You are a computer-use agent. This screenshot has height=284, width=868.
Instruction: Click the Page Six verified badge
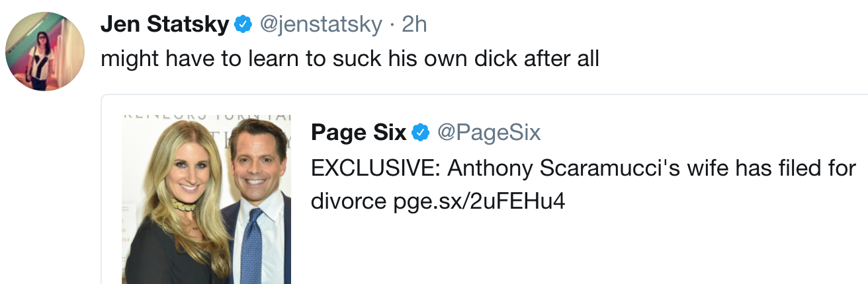421,133
